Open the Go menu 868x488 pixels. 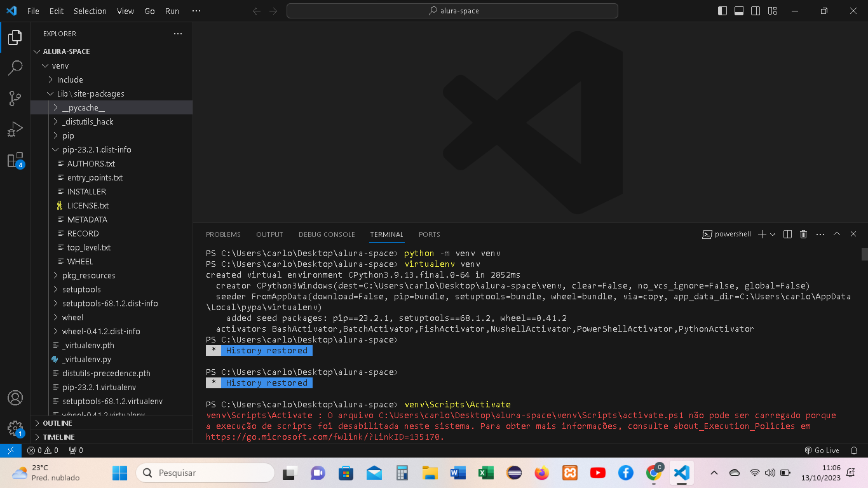pos(149,11)
